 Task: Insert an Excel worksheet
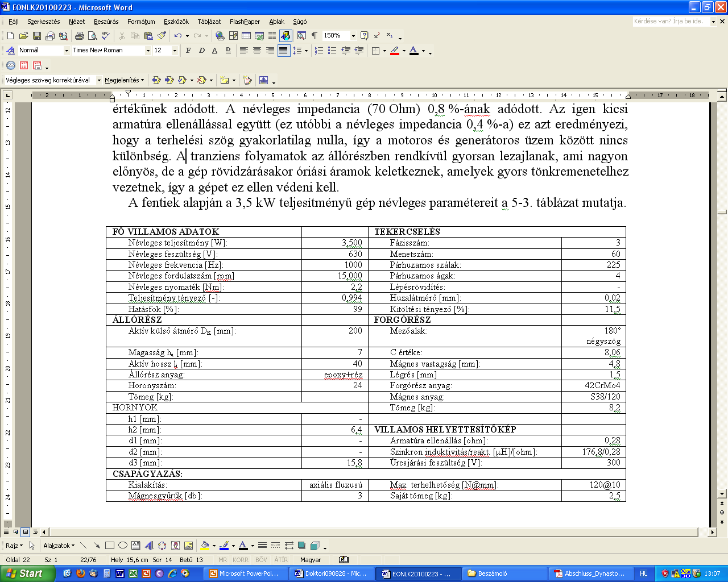click(x=259, y=36)
